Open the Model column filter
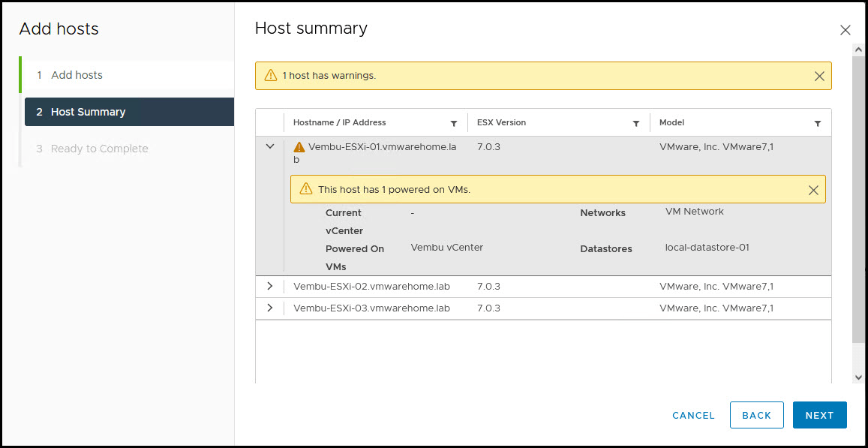Image resolution: width=868 pixels, height=448 pixels. pyautogui.click(x=818, y=124)
